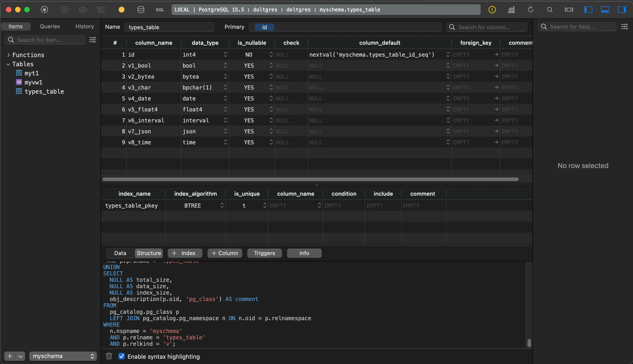The height and width of the screenshot is (364, 633).
Task: Click the trash icon in console
Action: (x=109, y=356)
